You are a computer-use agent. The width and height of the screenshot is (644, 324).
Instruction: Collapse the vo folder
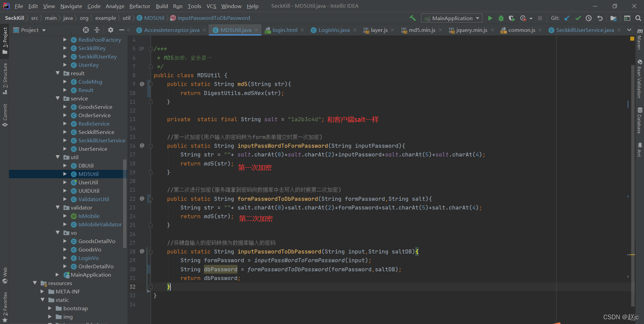(x=58, y=233)
